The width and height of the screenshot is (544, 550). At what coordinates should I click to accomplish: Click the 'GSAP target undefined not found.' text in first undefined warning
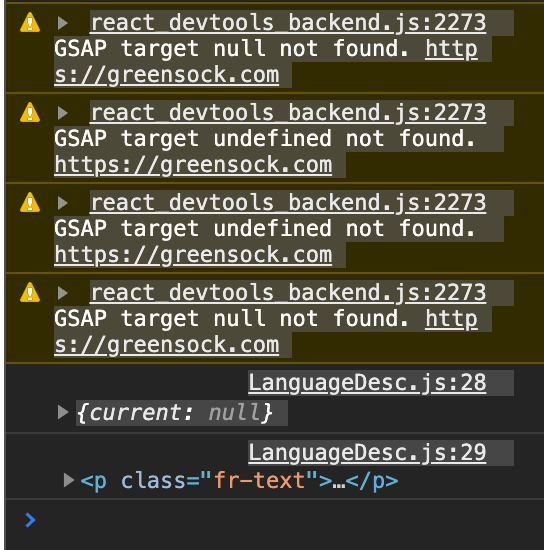(x=265, y=139)
